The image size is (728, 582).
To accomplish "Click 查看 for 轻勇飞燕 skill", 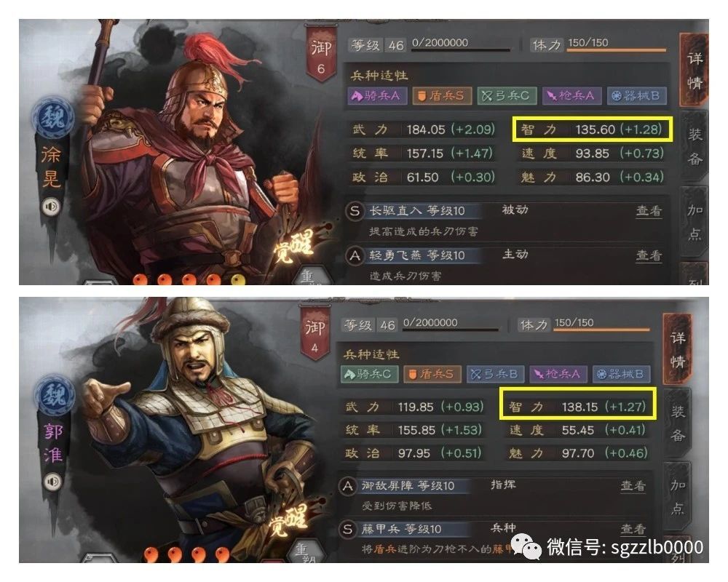I will [x=649, y=255].
